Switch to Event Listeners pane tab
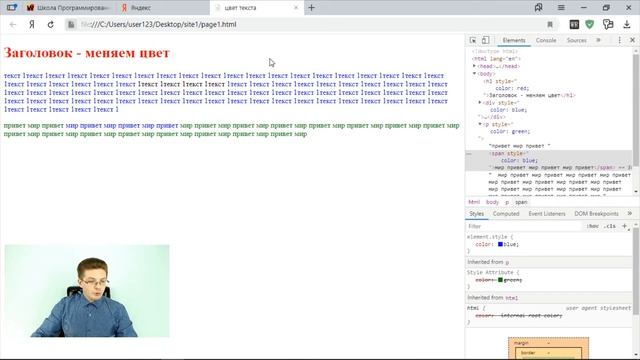The width and height of the screenshot is (640, 360). pyautogui.click(x=547, y=213)
